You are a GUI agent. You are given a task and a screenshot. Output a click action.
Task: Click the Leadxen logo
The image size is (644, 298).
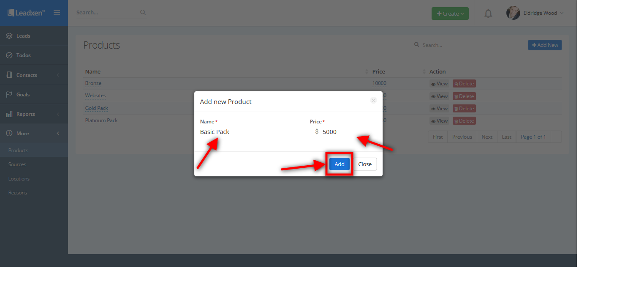(26, 13)
